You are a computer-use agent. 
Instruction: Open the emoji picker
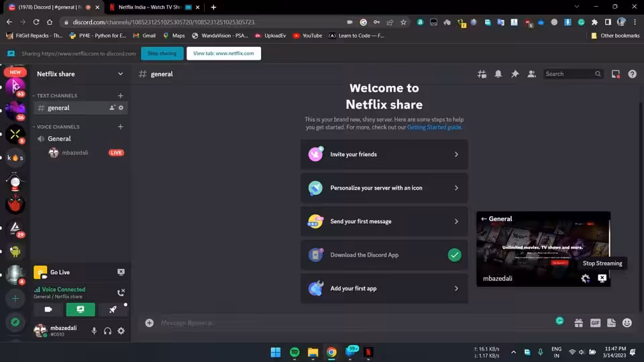(x=627, y=323)
